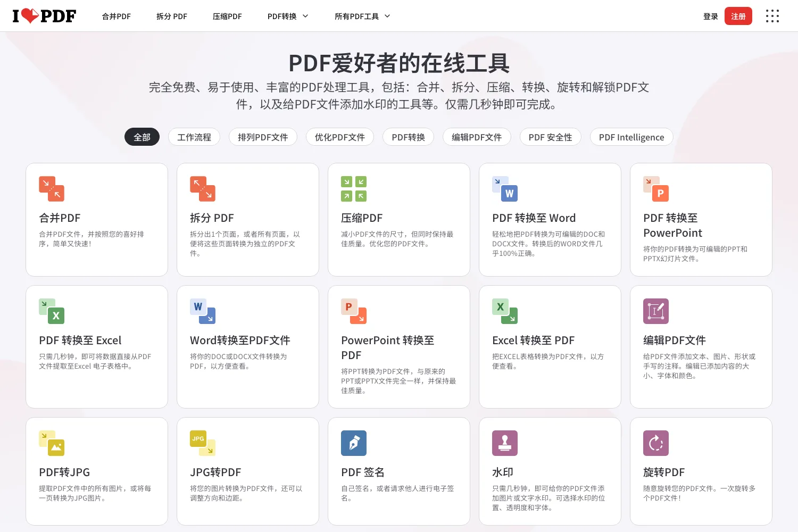Open the PDF 转换至 Excel title
798x532 pixels.
[80, 340]
